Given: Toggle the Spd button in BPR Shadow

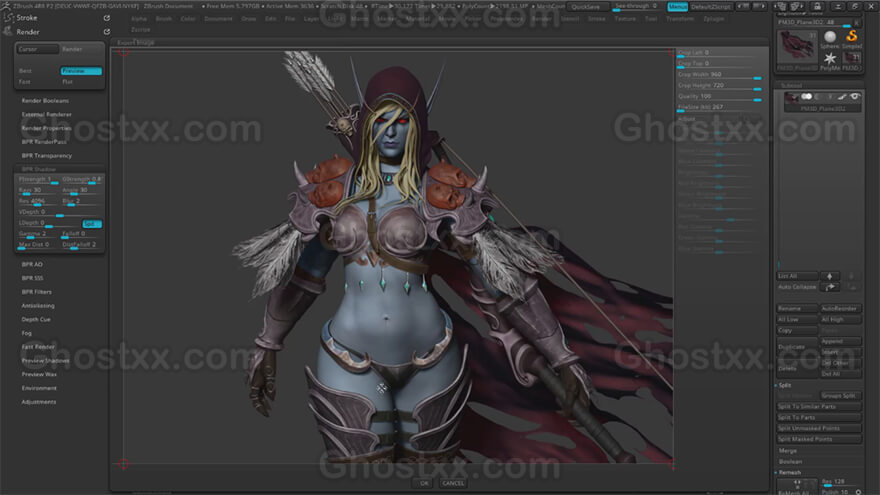Looking at the screenshot, I should [91, 223].
